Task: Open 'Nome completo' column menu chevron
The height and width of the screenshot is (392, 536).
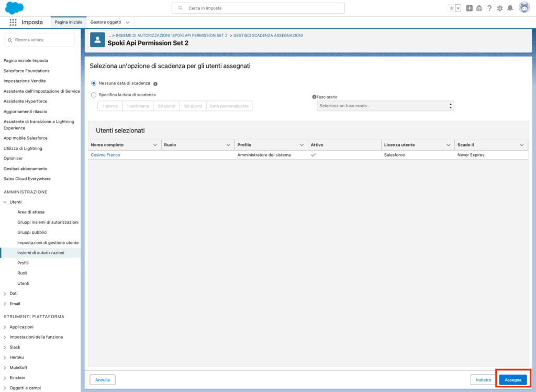Action: coord(155,145)
